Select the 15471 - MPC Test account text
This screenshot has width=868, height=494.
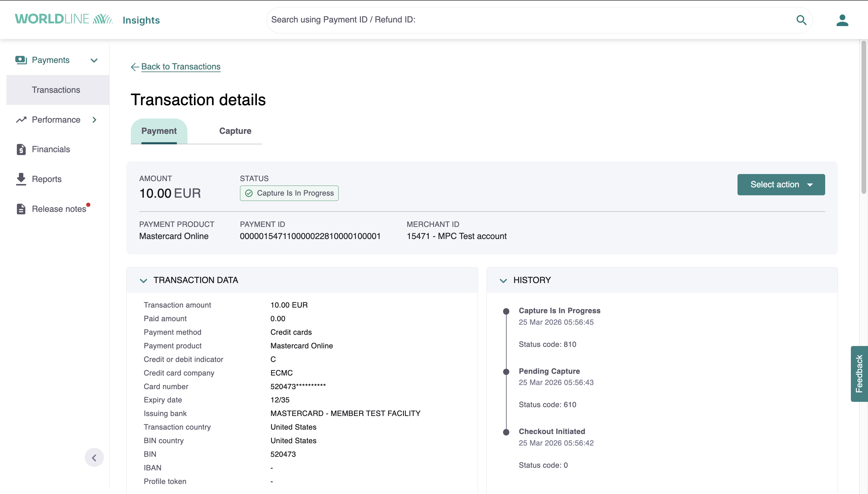[x=456, y=236]
